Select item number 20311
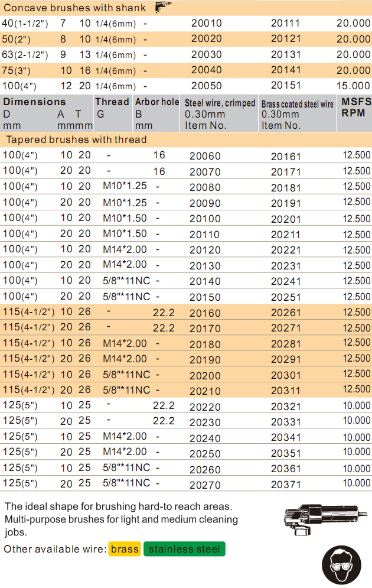 [285, 391]
